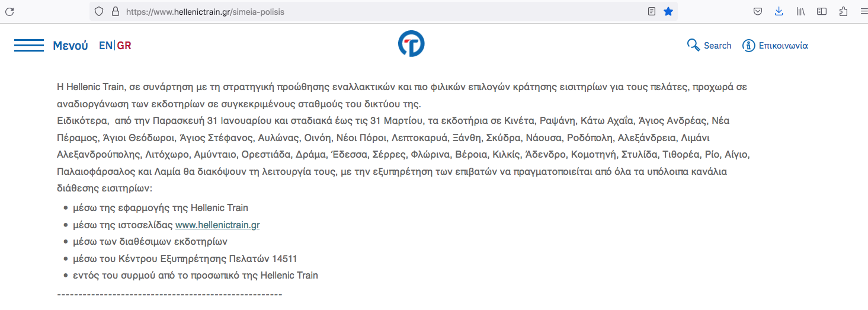
Task: Click the Hellenic Train logo
Action: point(411,44)
